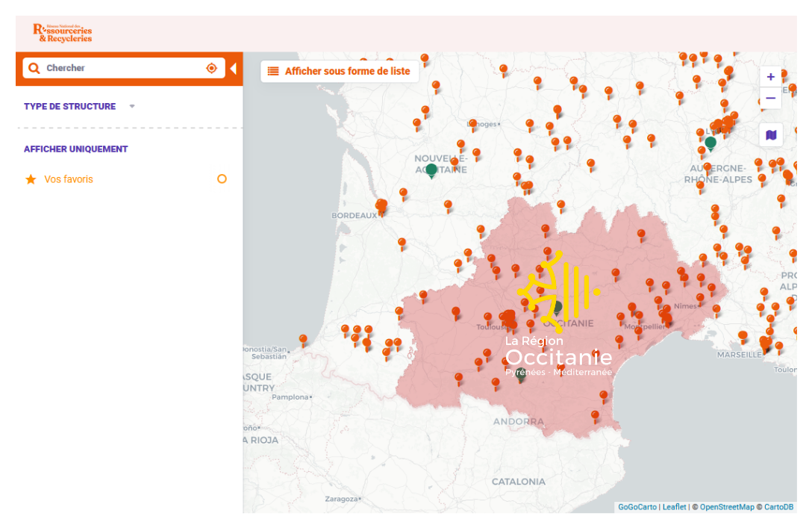Select green marker near Lyon
812x528 pixels.
pyautogui.click(x=710, y=142)
